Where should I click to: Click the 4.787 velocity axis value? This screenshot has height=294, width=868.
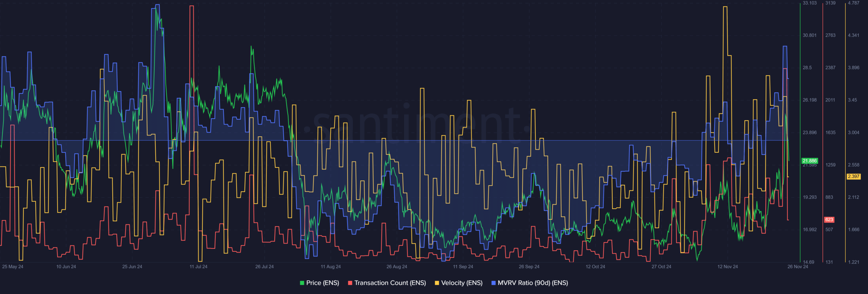pos(854,3)
